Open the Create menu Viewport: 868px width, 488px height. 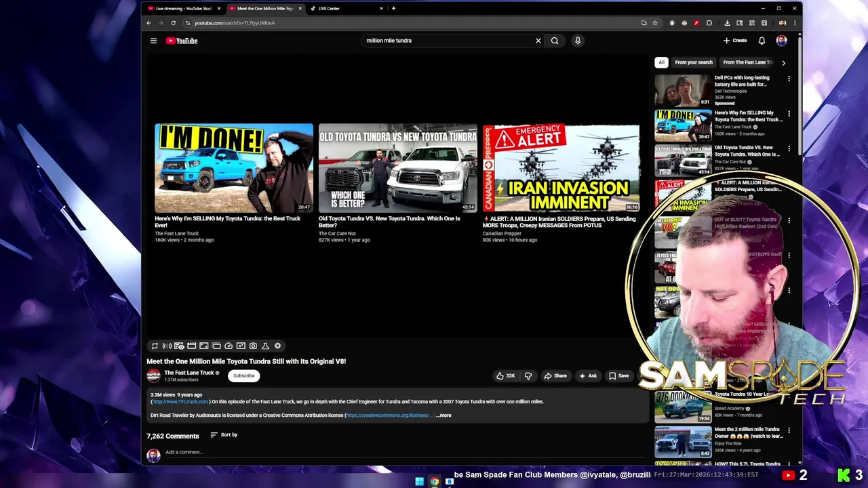pos(735,41)
